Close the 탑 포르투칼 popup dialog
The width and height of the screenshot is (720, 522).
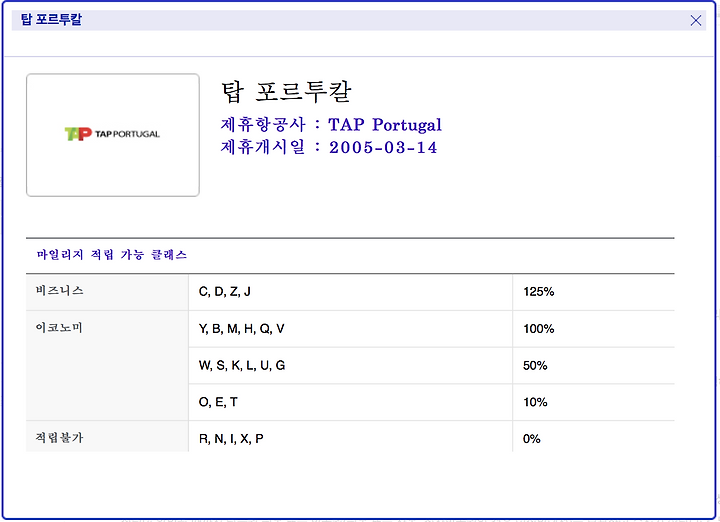(696, 20)
